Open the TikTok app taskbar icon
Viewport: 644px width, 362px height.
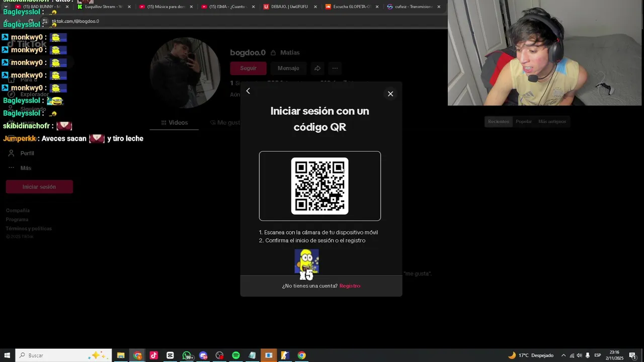pos(154,355)
